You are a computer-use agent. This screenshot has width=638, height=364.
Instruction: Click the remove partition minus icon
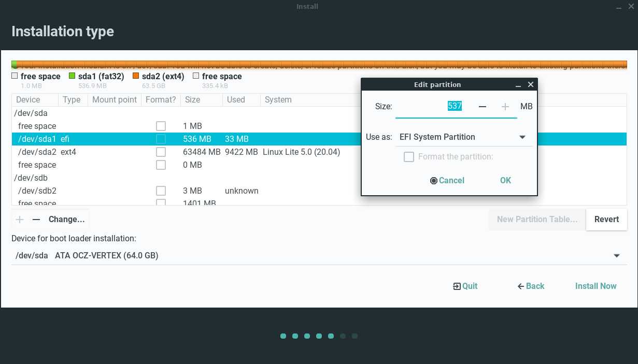tap(36, 220)
